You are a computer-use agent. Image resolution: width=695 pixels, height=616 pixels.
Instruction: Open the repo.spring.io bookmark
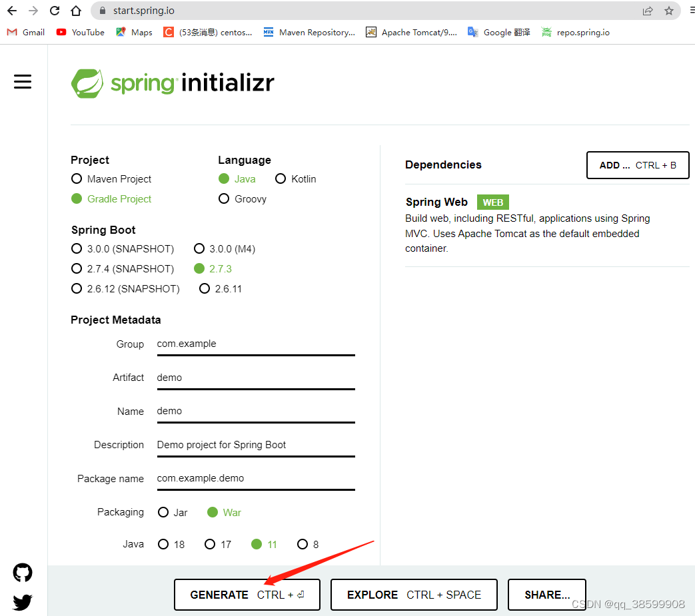click(x=575, y=33)
